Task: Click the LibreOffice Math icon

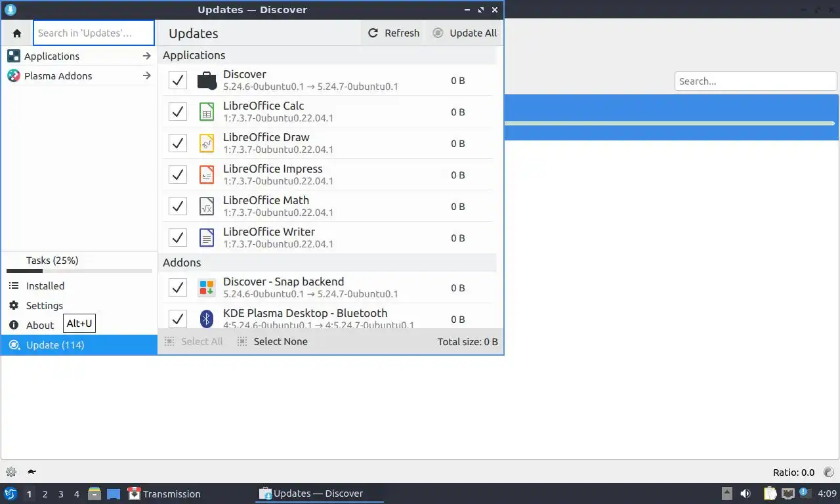Action: tap(207, 206)
